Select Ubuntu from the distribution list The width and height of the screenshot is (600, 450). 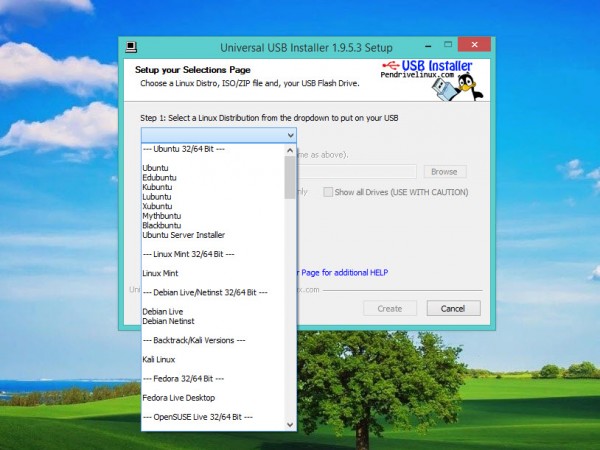pos(155,168)
